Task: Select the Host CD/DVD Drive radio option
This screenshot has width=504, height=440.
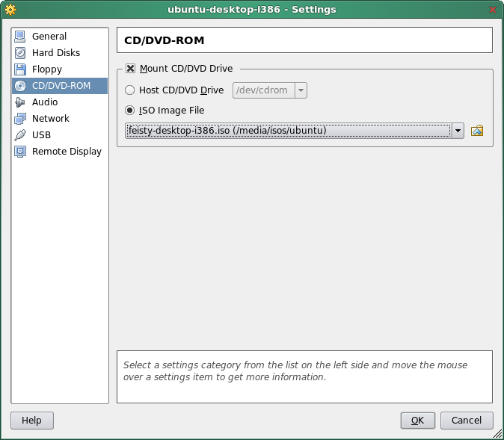Action: pyautogui.click(x=131, y=90)
